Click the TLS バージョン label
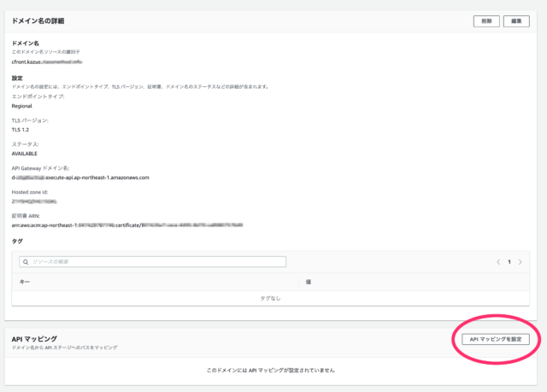The image size is (547, 392). tap(30, 120)
